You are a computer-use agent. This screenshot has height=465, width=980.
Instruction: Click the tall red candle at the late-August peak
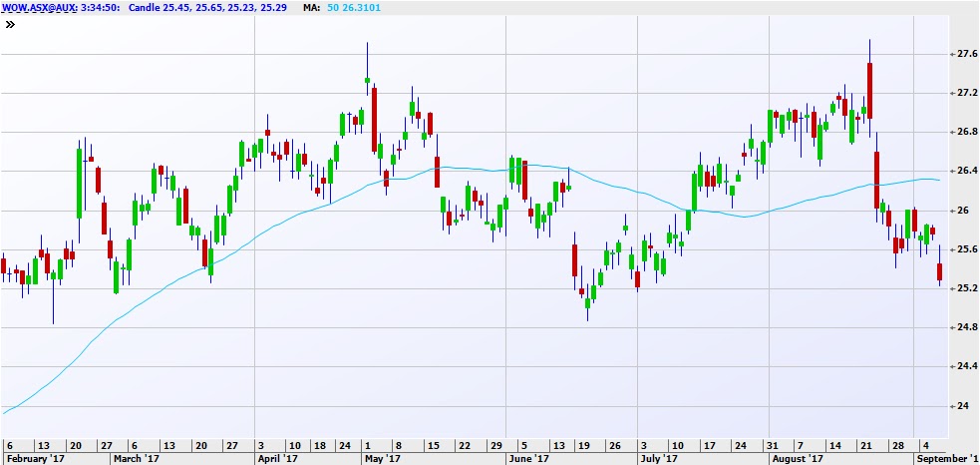pos(869,90)
